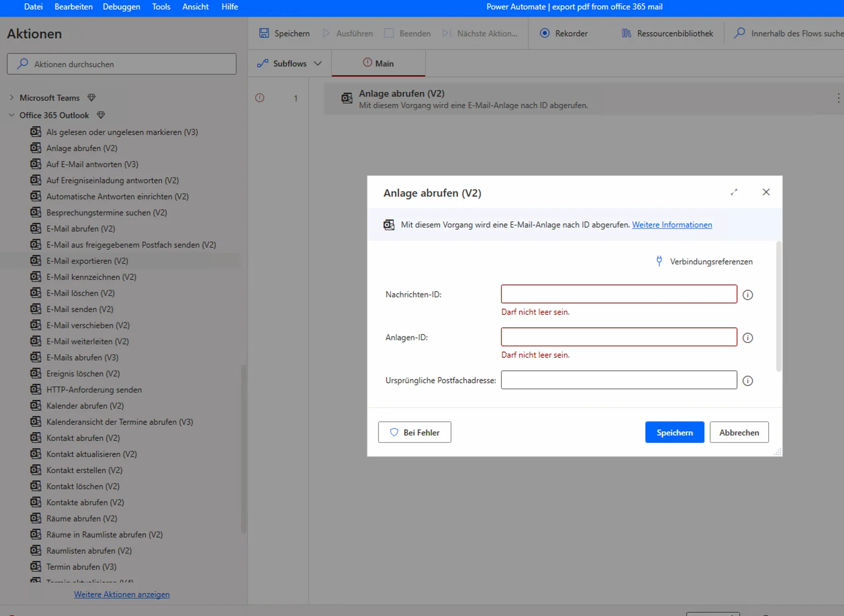Viewport: 844px width, 616px height.
Task: Click the Verbindungsreferenzen label
Action: 711,262
